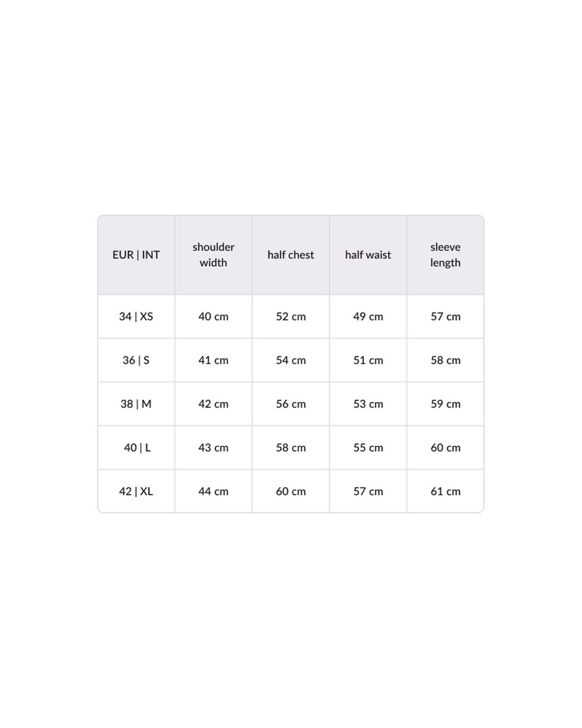Screen dimensions: 582x728
Task: Click the sleeve length column header
Action: click(445, 255)
